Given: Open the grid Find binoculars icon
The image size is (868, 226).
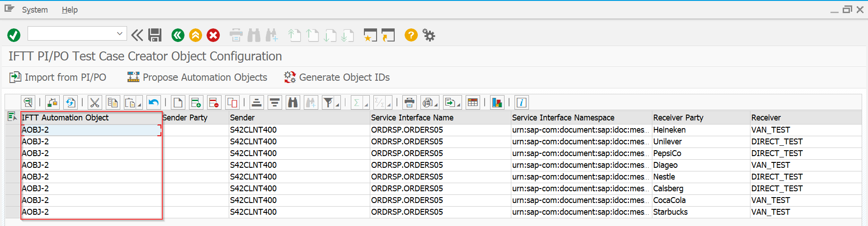Looking at the screenshot, I should click(x=293, y=103).
